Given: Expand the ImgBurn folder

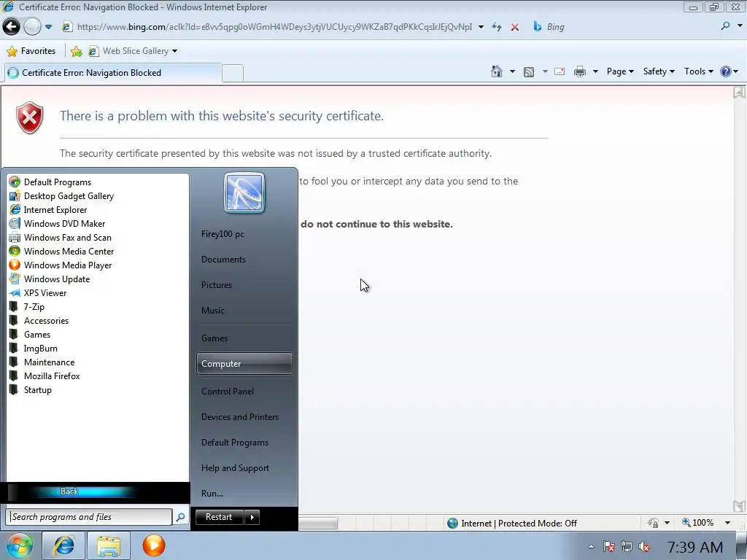Looking at the screenshot, I should pyautogui.click(x=98, y=348).
